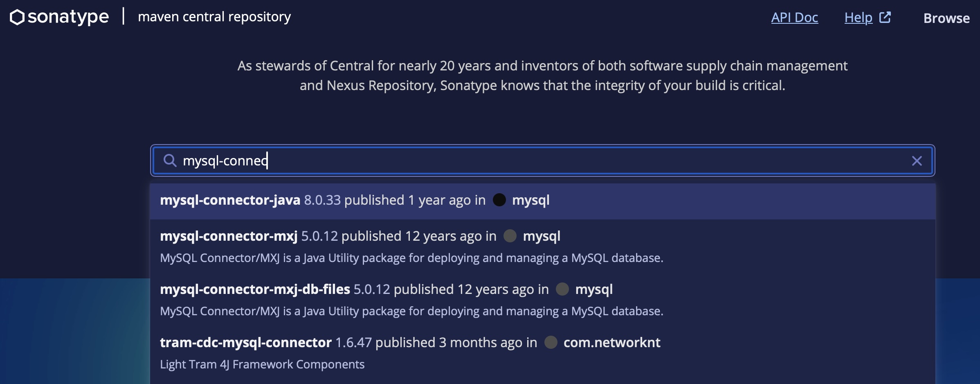980x384 pixels.
Task: Open the API Doc link
Action: [x=794, y=18]
